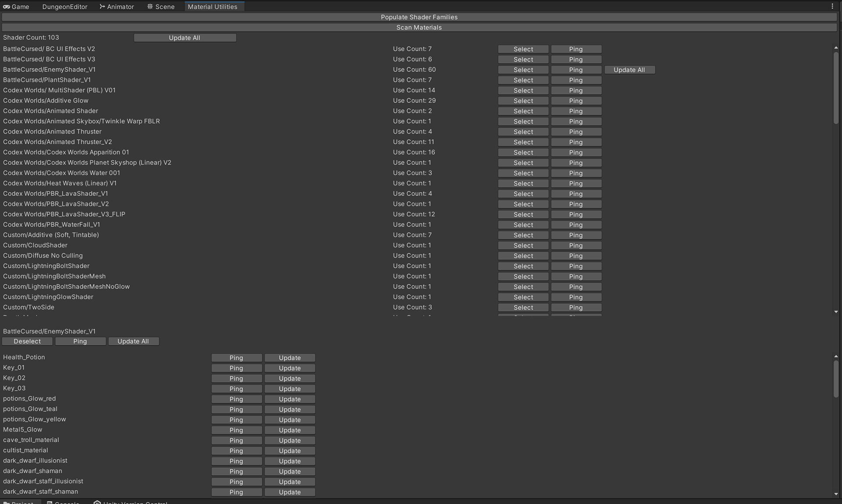Viewport: 842px width, 504px height.
Task: Select PBR_WaterFall_V1 shader
Action: point(523,225)
